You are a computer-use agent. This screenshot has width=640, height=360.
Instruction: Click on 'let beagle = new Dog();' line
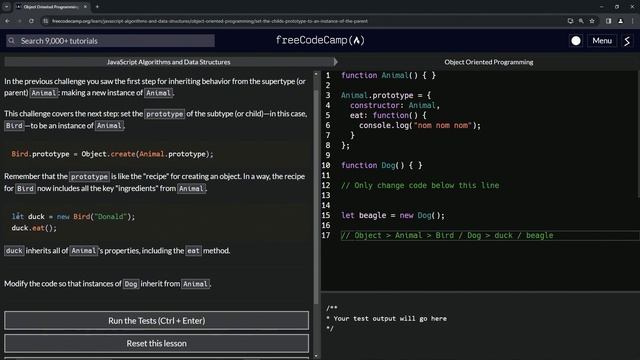[393, 215]
